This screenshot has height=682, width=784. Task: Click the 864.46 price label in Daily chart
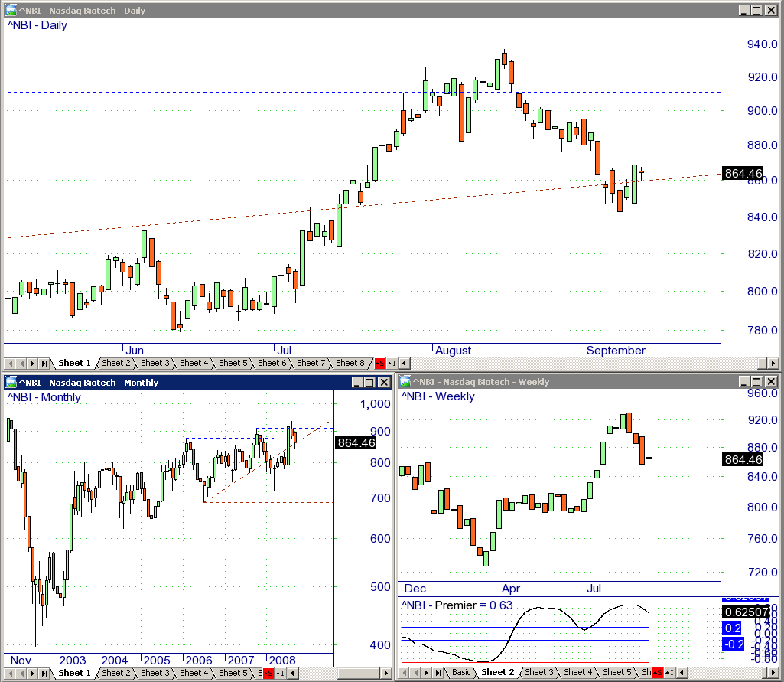tap(743, 174)
